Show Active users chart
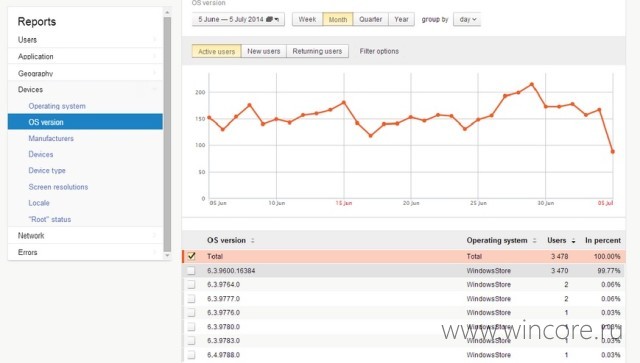The width and height of the screenshot is (640, 363). point(216,51)
